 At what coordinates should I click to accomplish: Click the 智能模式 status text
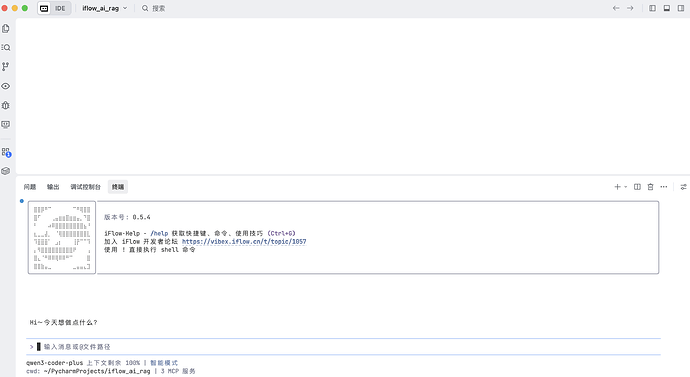(x=164, y=363)
